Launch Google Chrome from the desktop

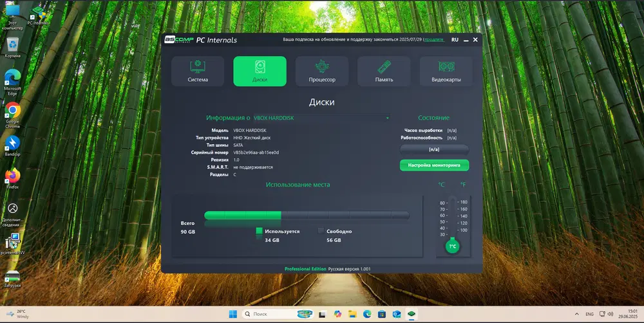[x=13, y=115]
